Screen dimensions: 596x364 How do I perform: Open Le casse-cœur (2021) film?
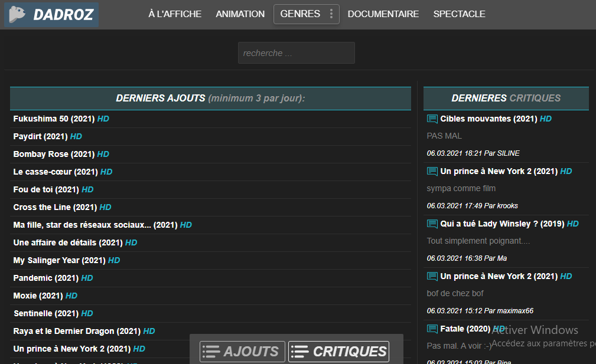(56, 172)
